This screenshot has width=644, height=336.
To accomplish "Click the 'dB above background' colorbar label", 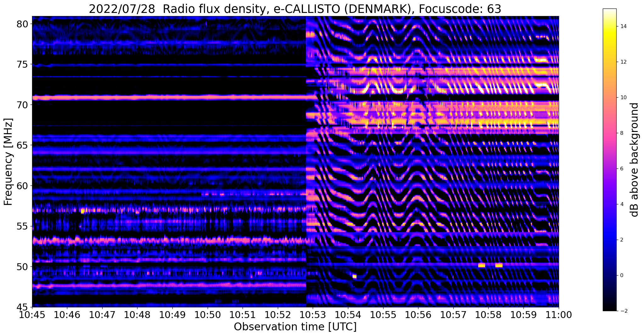I will 635,160.
